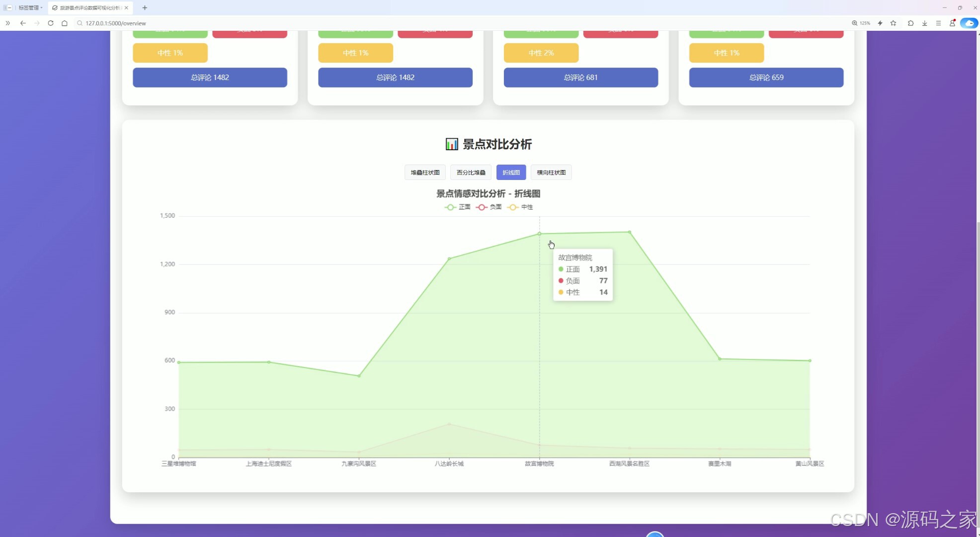The height and width of the screenshot is (537, 980).
Task: Open the downloads arrow icon
Action: click(924, 23)
